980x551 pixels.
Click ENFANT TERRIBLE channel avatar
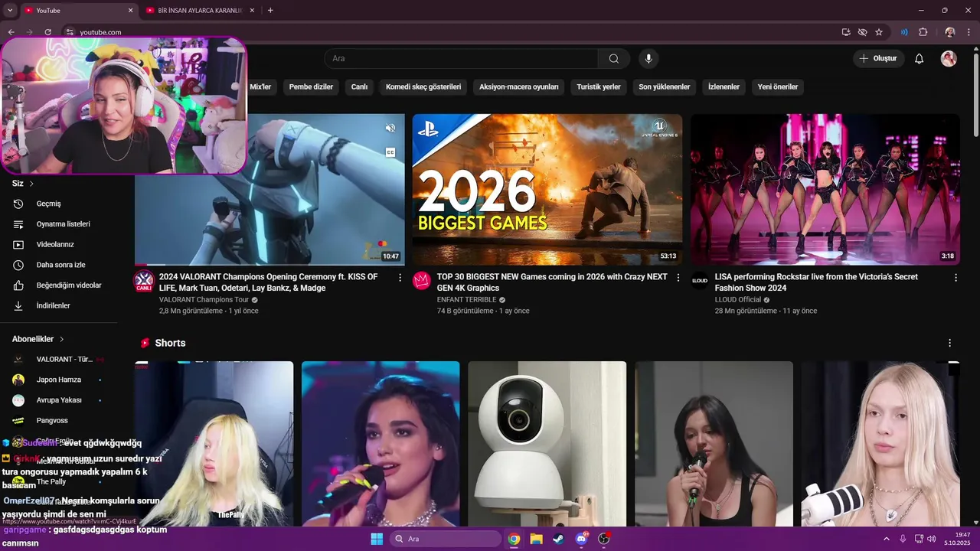[422, 281]
